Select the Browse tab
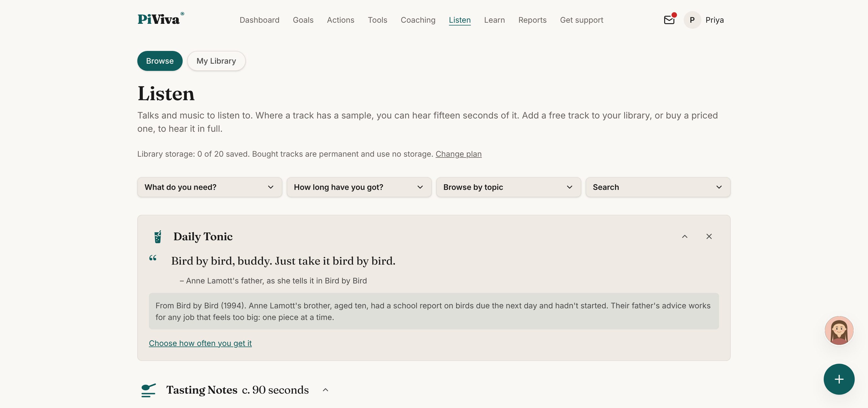The height and width of the screenshot is (408, 868). (160, 61)
